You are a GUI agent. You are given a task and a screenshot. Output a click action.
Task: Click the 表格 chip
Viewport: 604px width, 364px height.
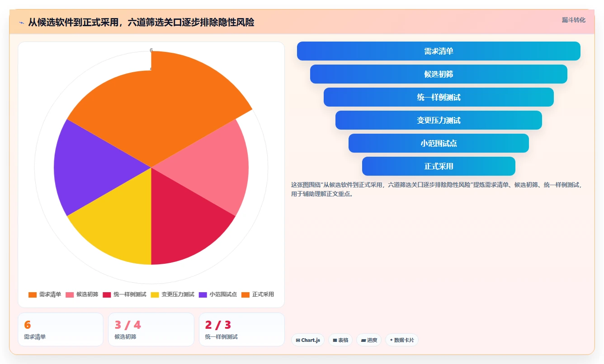(x=340, y=340)
